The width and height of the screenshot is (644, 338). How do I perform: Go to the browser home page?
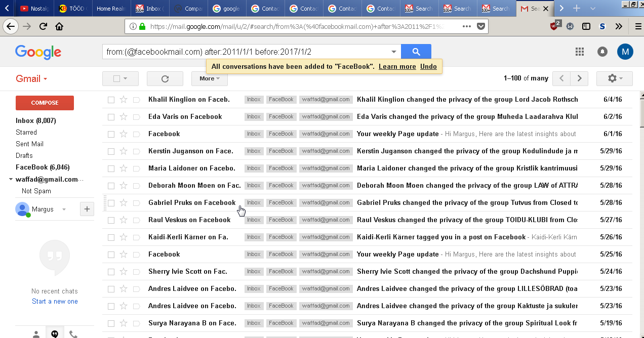coord(59,27)
